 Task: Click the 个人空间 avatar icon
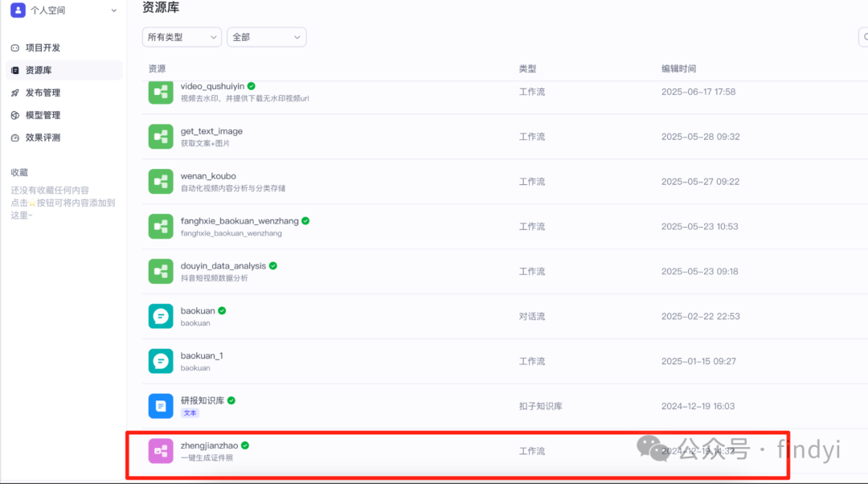(18, 10)
